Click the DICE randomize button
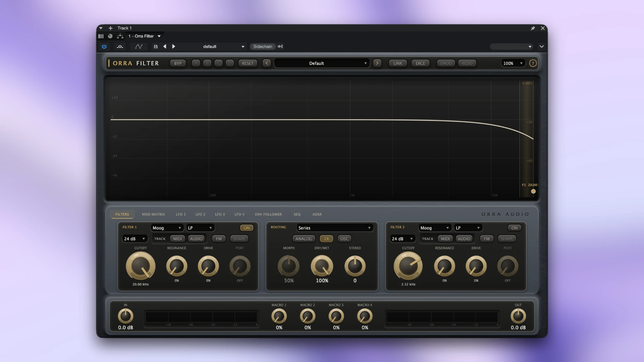This screenshot has height=362, width=644. click(420, 63)
